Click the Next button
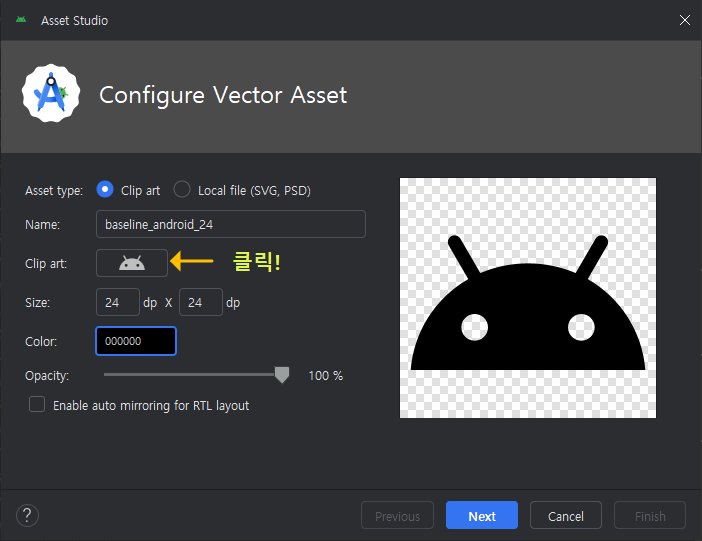The width and height of the screenshot is (702, 541). click(x=482, y=515)
